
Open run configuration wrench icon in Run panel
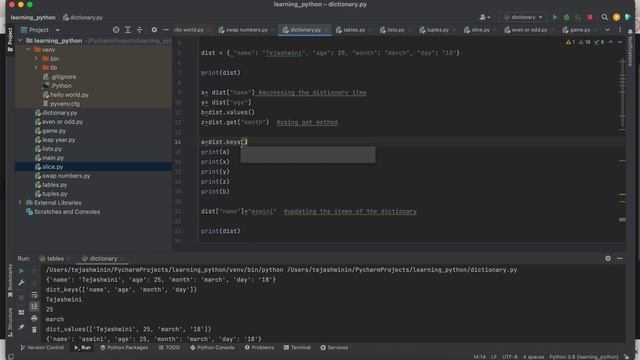tap(21, 283)
